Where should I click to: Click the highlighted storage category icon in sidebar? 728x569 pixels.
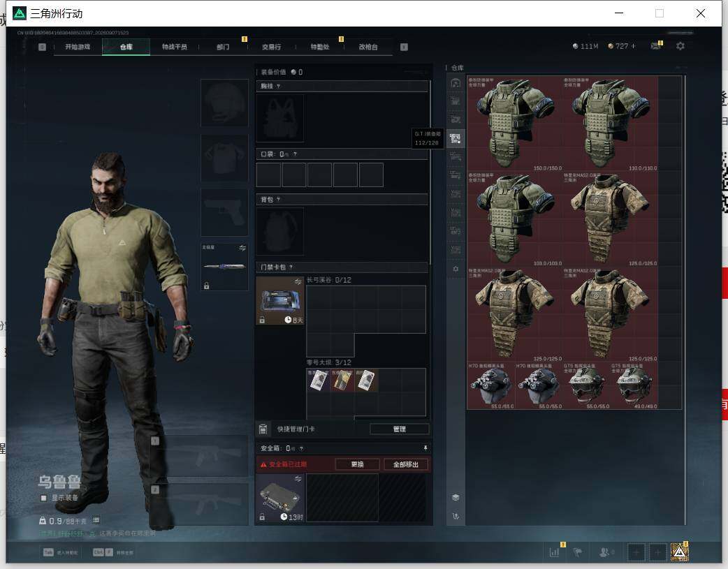coord(456,139)
